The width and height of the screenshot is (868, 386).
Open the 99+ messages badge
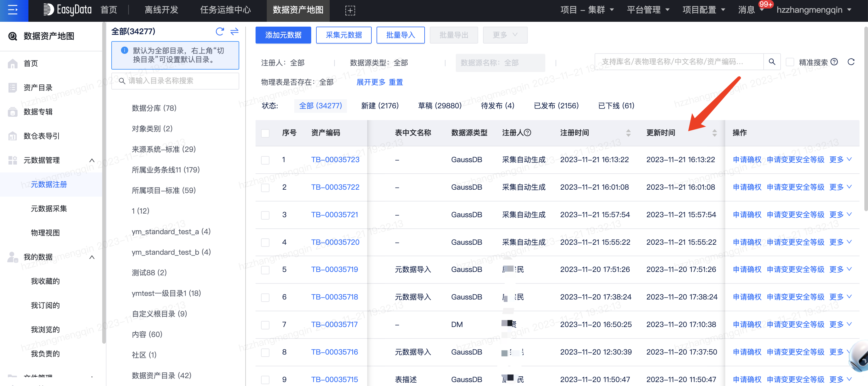click(x=765, y=4)
